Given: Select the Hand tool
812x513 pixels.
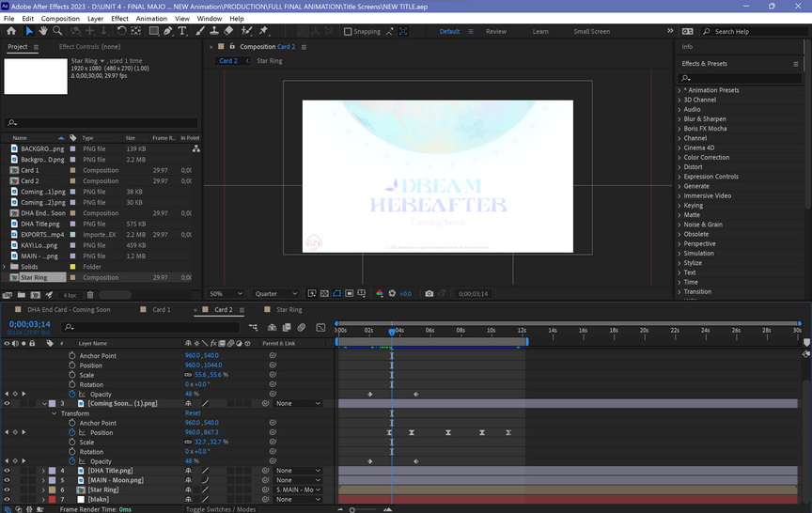Looking at the screenshot, I should (x=43, y=31).
